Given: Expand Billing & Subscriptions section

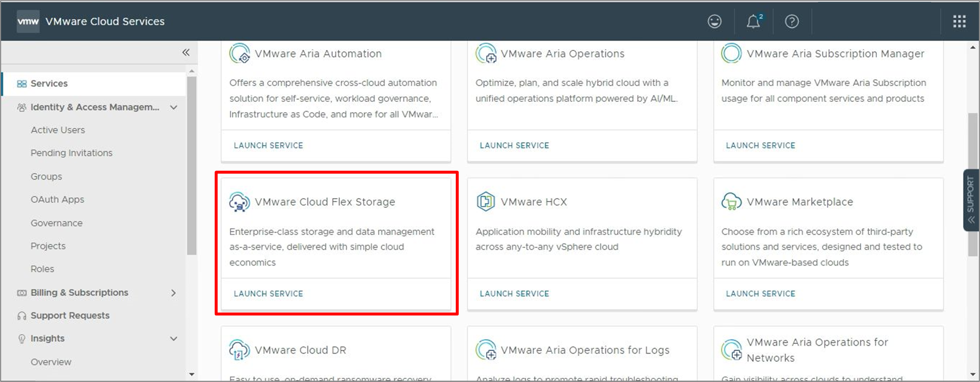Looking at the screenshot, I should [x=174, y=293].
